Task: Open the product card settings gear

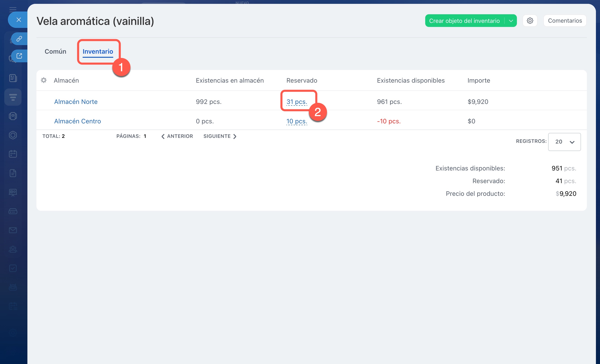Action: (530, 21)
